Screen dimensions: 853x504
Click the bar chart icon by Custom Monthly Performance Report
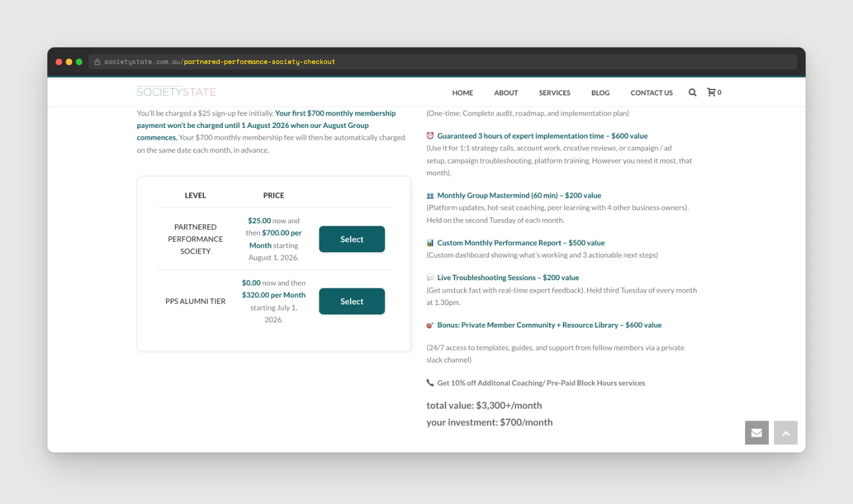tap(430, 243)
